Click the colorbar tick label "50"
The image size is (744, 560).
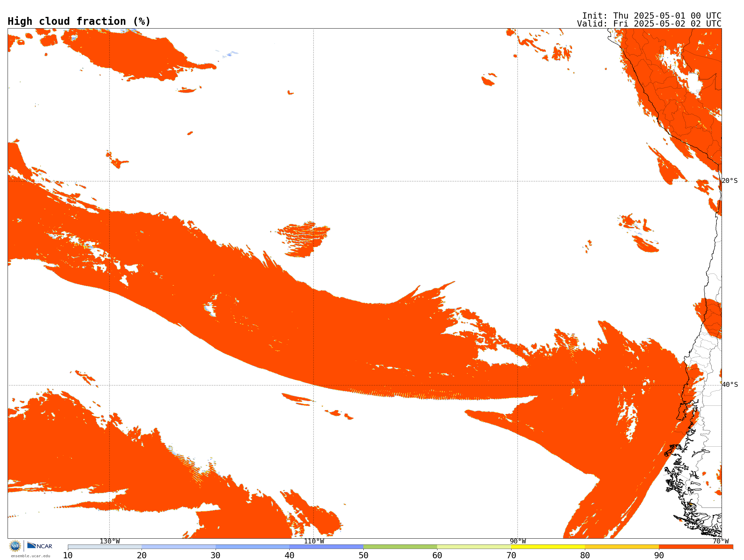pos(363,556)
